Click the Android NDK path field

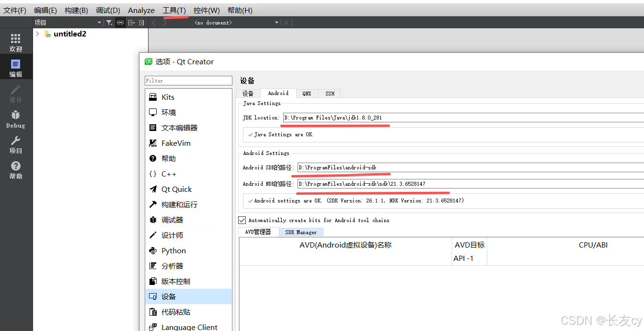click(x=470, y=184)
